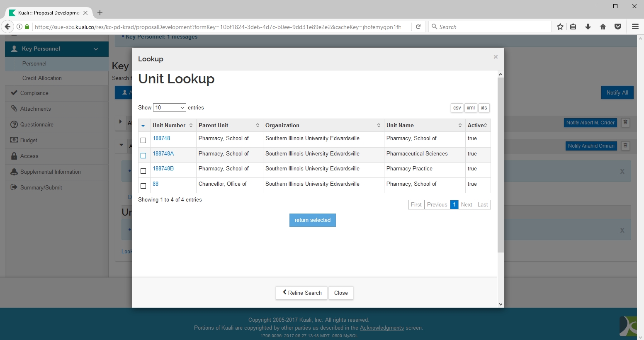The image size is (644, 340).
Task: Open the Kuali Proposal Development tab
Action: pos(49,13)
